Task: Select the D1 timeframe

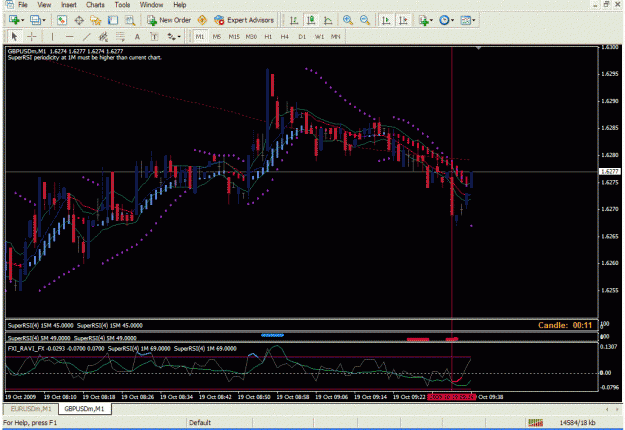Action: click(x=302, y=37)
